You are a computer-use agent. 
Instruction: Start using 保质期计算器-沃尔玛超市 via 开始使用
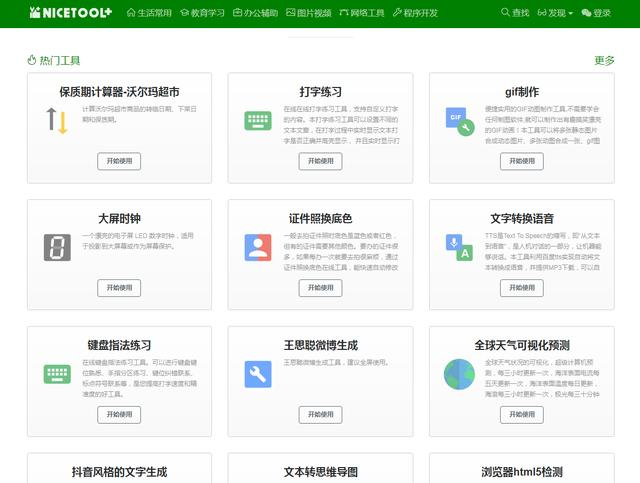coord(119,161)
